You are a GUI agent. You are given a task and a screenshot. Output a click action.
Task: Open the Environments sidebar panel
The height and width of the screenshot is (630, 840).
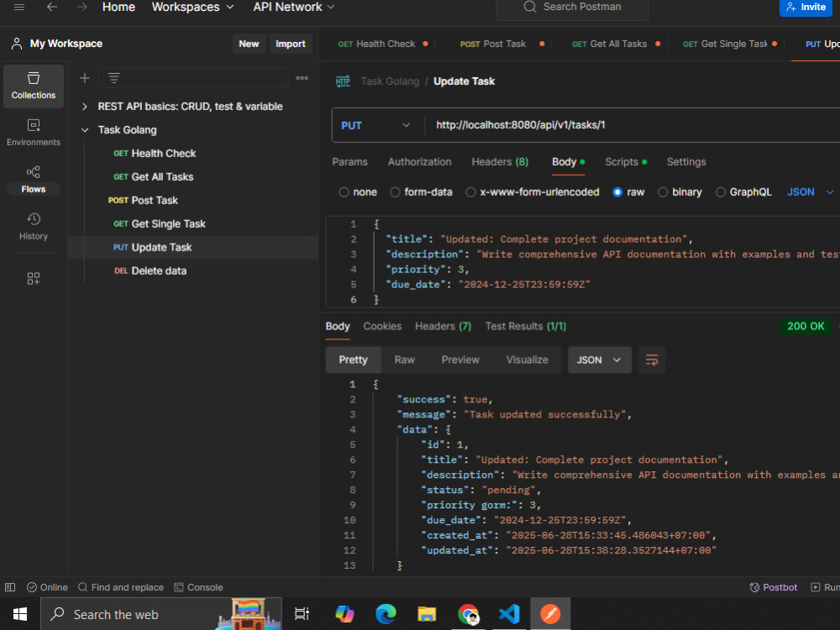(x=34, y=133)
